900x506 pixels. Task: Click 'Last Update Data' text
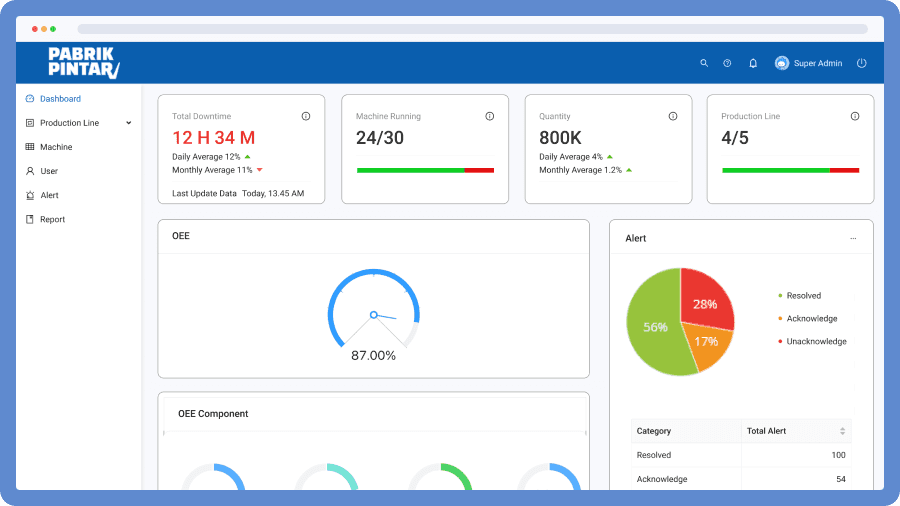[204, 193]
